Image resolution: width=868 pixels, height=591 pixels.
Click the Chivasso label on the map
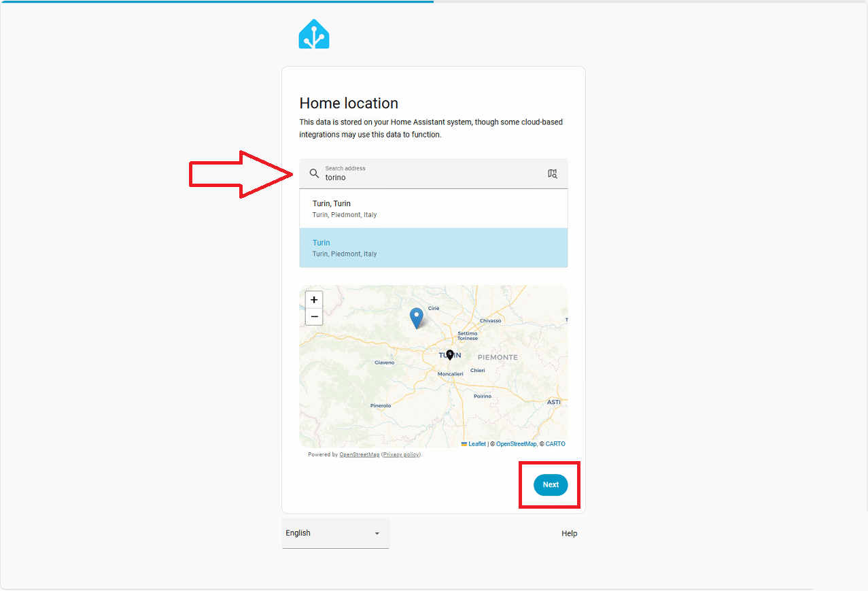490,320
